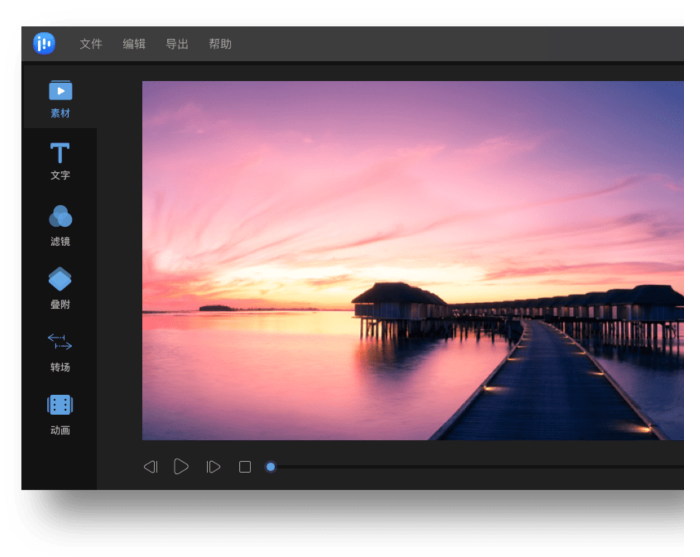This screenshot has height=557, width=700.
Task: Open the 导出 menu
Action: pyautogui.click(x=177, y=44)
